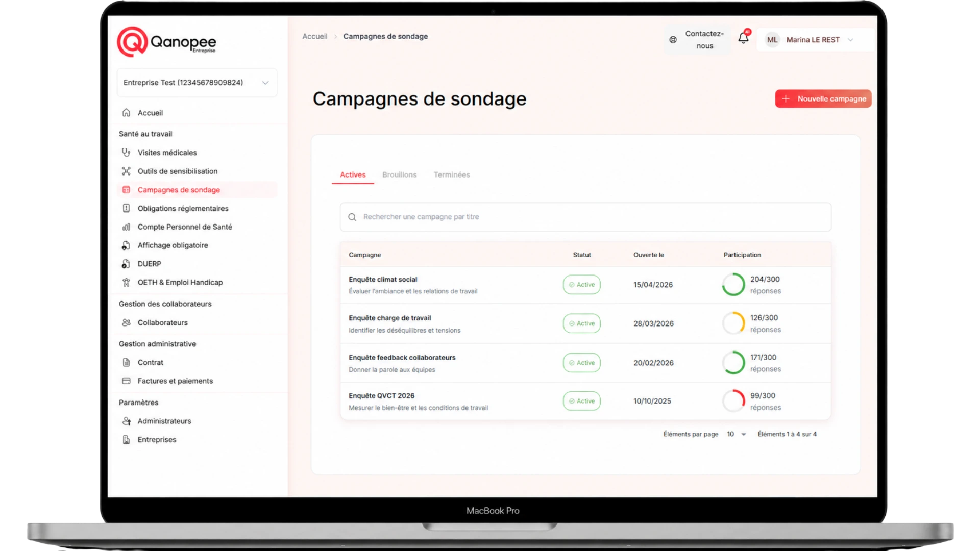Click the Contactez-nous support icon
Image resolution: width=980 pixels, height=551 pixels.
point(673,40)
